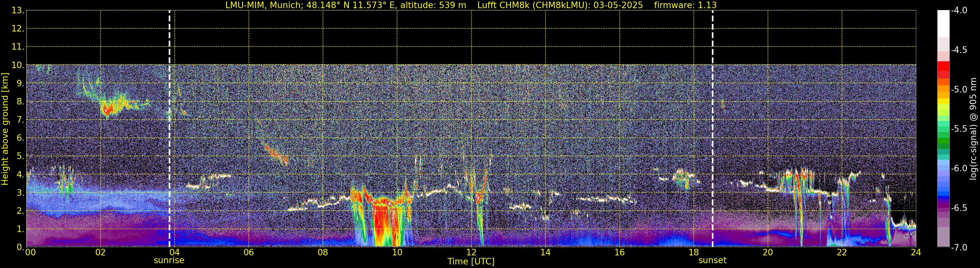The width and height of the screenshot is (980, 268).
Task: Click the '3.' tick on the height axis
Action: click(20, 193)
